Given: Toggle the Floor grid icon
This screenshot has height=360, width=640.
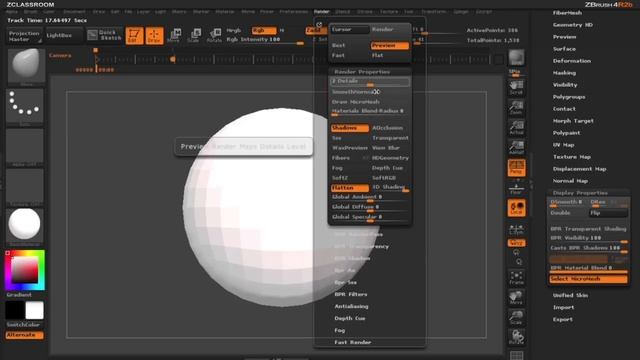Looking at the screenshot, I should pos(516,188).
